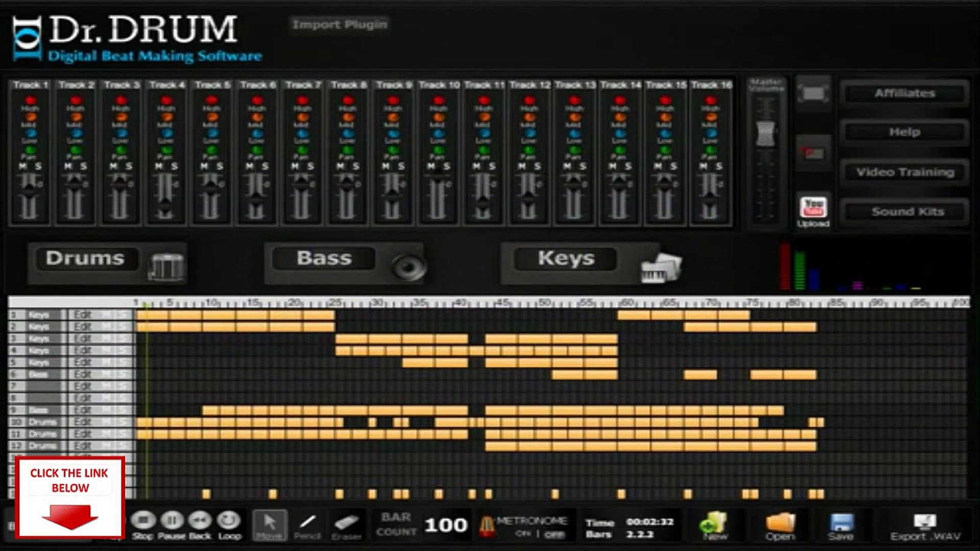Select row 9 Bass track label

[38, 410]
